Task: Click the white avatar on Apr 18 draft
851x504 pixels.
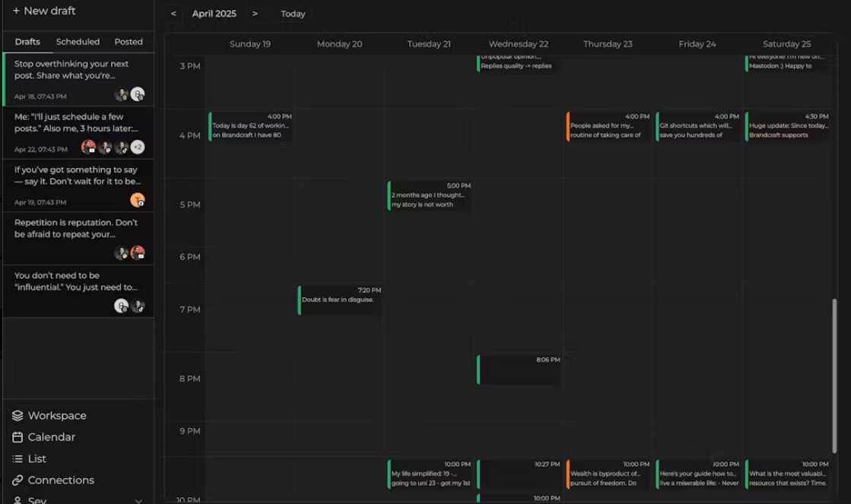Action: [138, 94]
